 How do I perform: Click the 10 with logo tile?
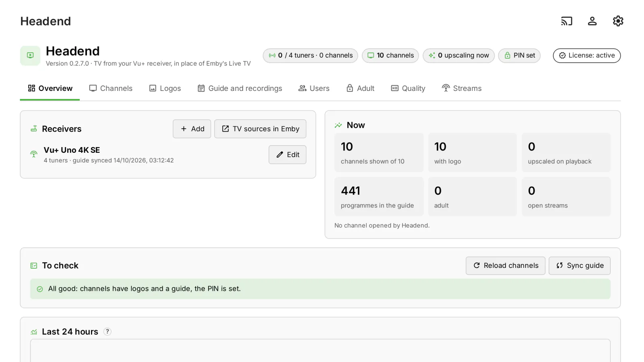473,152
